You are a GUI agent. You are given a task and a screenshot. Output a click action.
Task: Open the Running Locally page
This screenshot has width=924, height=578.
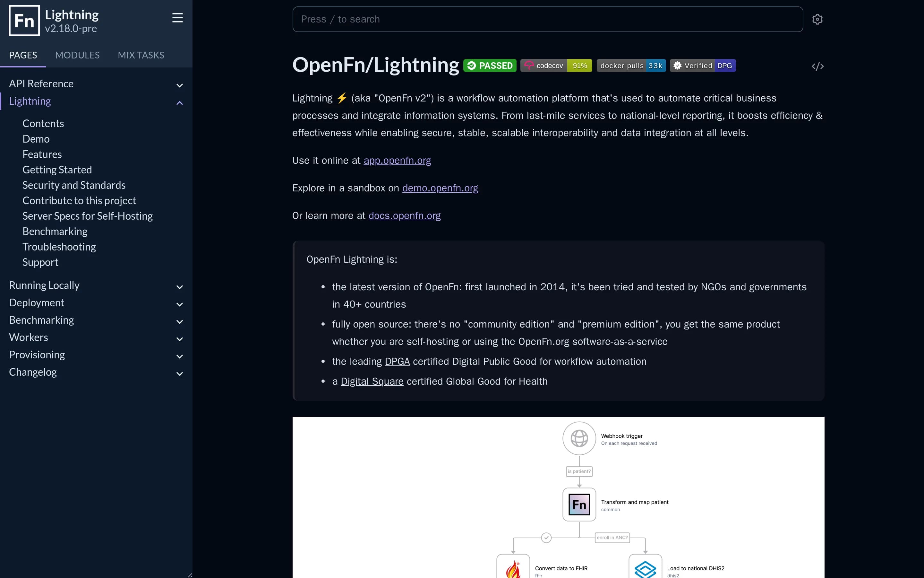[x=44, y=285]
